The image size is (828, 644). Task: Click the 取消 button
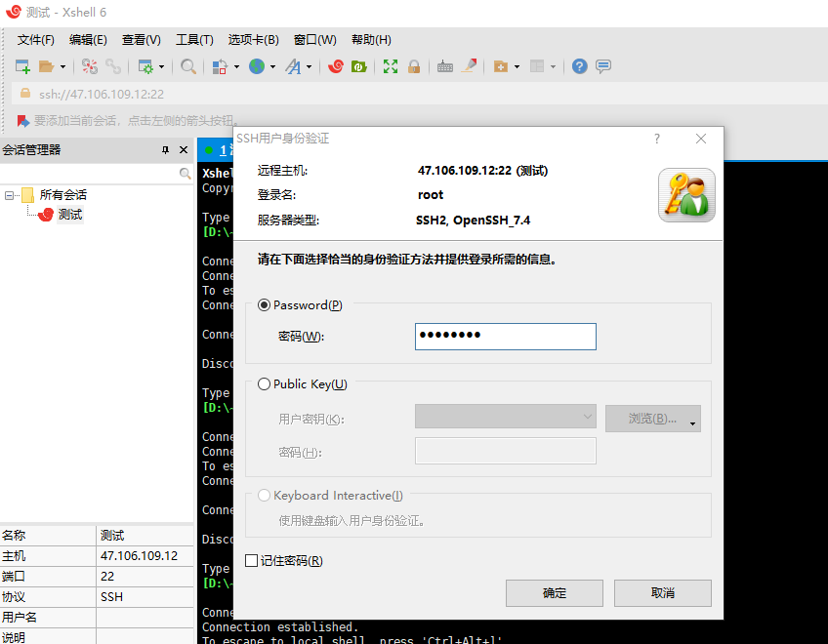coord(662,593)
